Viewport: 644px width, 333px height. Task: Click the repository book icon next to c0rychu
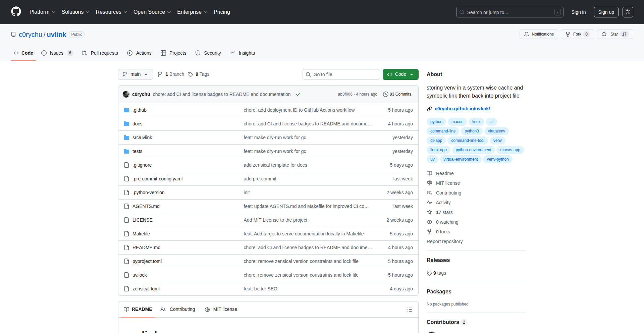point(13,34)
